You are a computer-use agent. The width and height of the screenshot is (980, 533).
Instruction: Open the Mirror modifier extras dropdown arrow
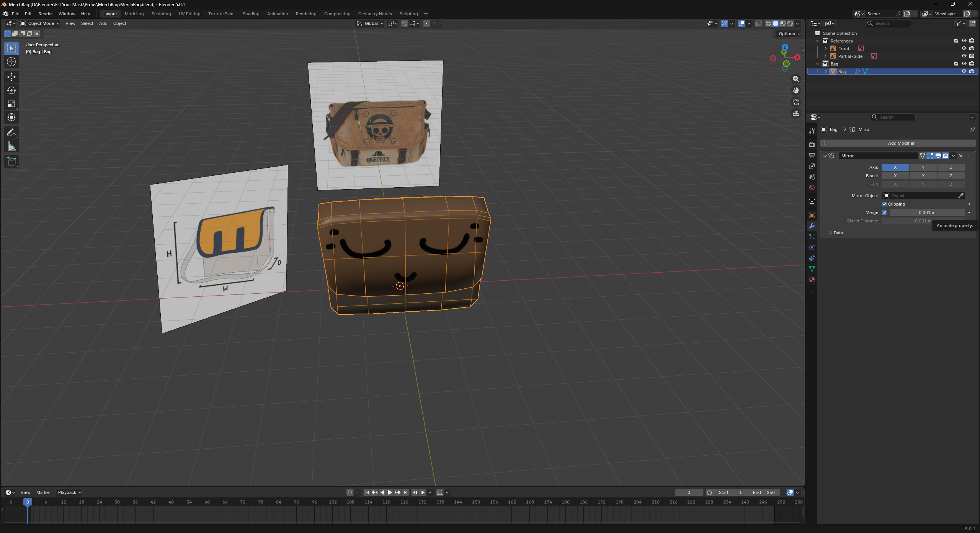pos(953,156)
